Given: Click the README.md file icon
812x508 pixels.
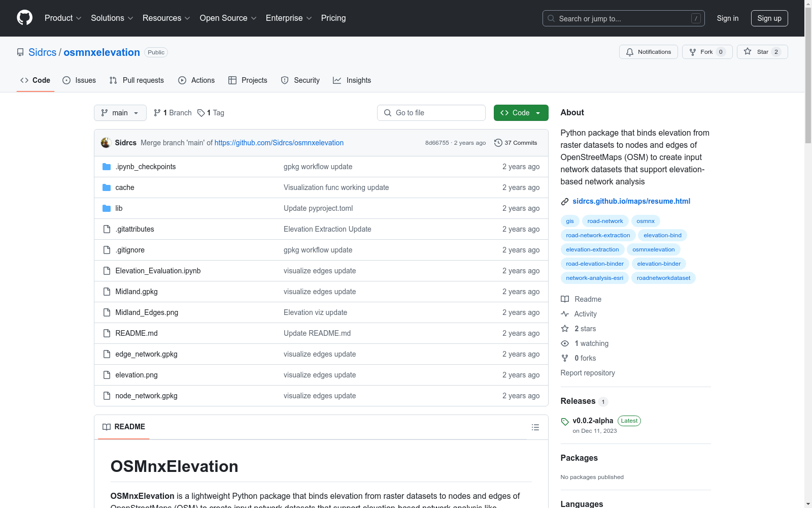Looking at the screenshot, I should (x=107, y=333).
